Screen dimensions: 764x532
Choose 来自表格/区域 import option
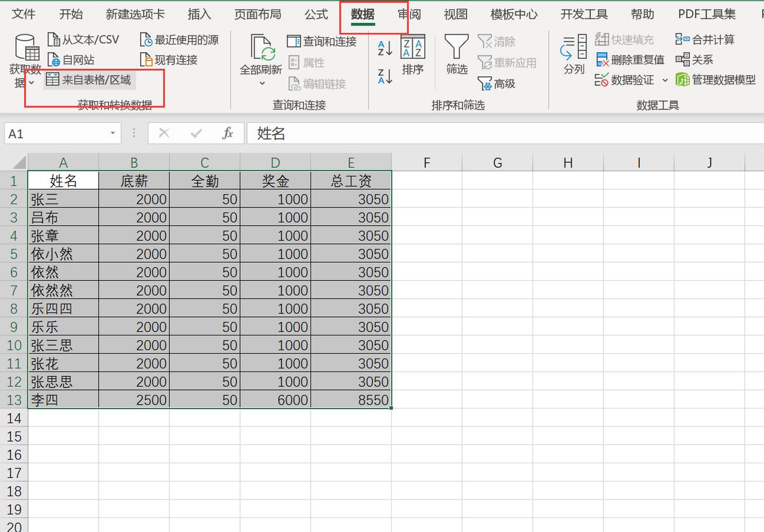tap(89, 80)
